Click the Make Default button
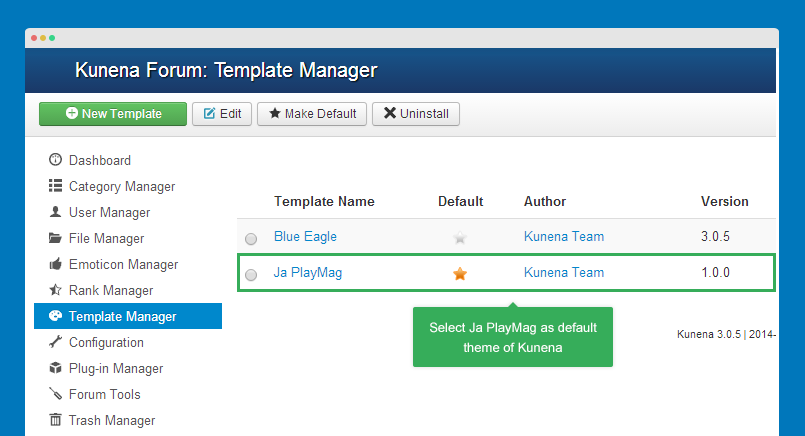 click(312, 114)
